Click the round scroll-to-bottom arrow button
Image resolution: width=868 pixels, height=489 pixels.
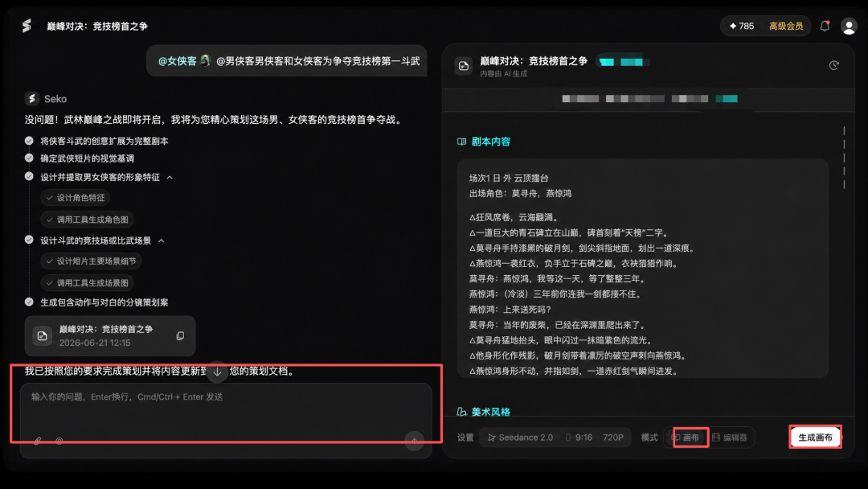point(217,372)
